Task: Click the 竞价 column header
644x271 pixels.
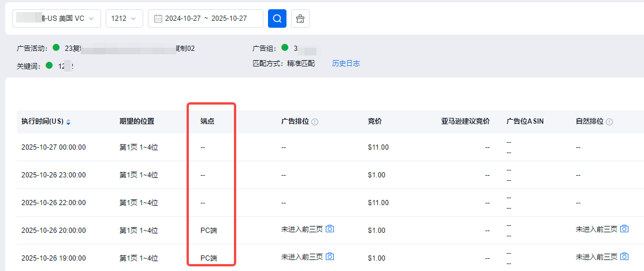Action: point(375,121)
